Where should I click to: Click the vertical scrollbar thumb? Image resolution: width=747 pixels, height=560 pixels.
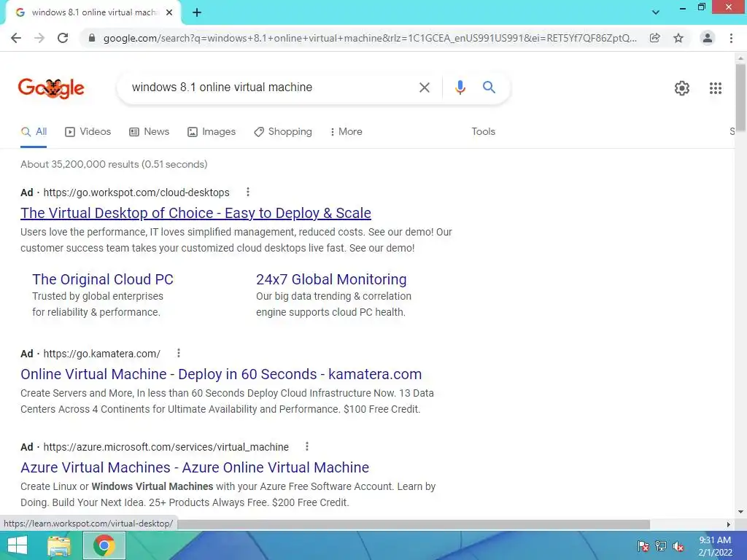point(740,97)
